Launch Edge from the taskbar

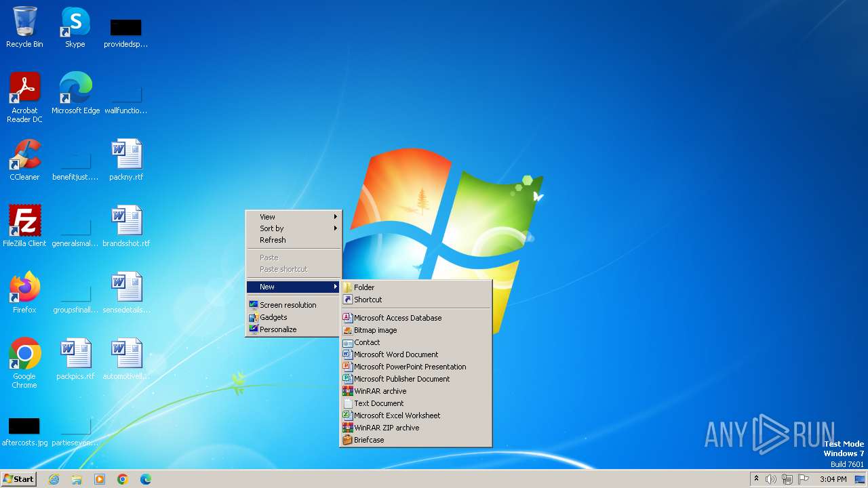(x=146, y=479)
